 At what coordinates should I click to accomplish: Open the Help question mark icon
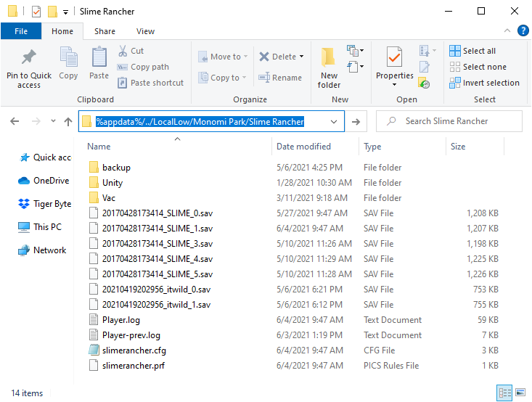tap(523, 31)
